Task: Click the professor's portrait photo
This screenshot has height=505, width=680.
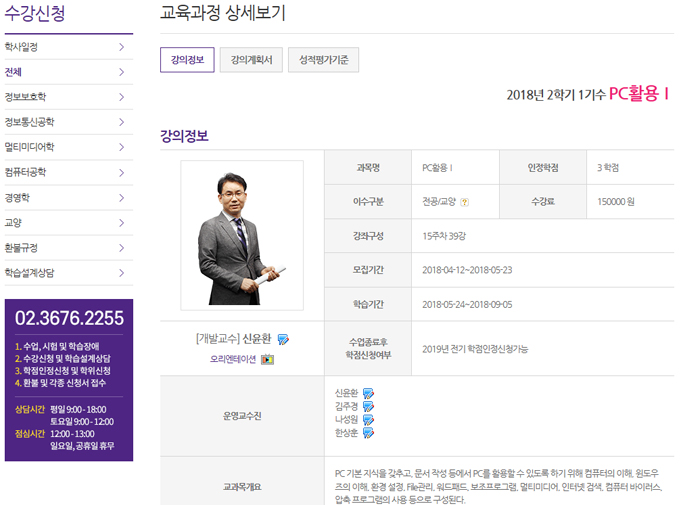Action: [x=241, y=235]
